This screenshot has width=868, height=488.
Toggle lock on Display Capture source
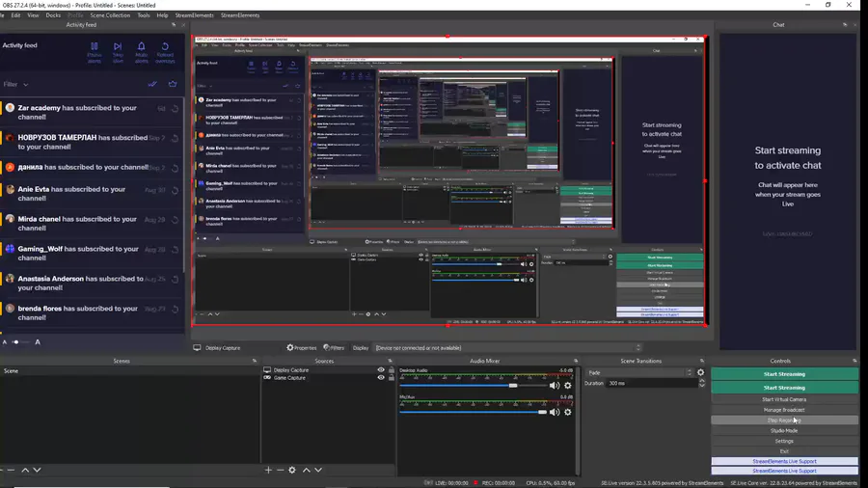[392, 370]
